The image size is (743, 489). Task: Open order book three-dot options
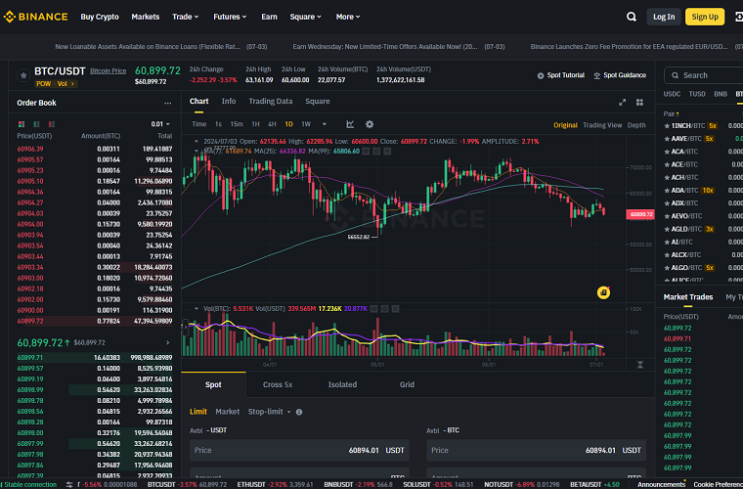168,103
